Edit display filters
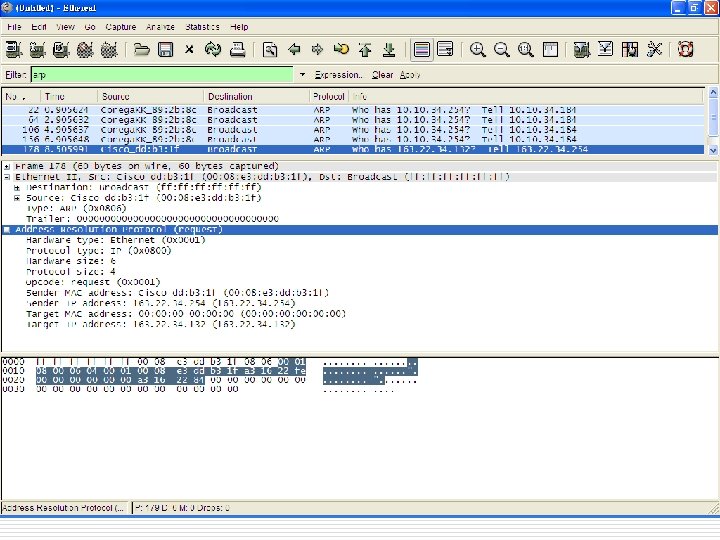The width and height of the screenshot is (720, 540). pos(605,49)
